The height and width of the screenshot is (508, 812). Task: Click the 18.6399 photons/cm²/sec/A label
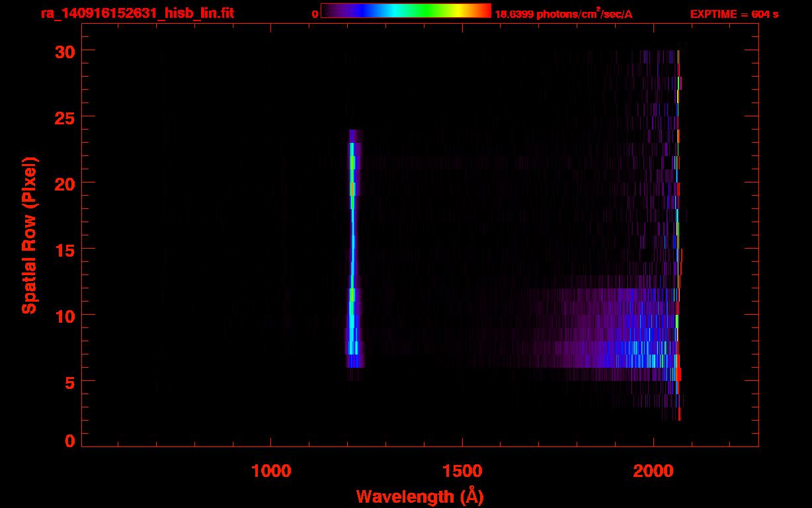(564, 14)
